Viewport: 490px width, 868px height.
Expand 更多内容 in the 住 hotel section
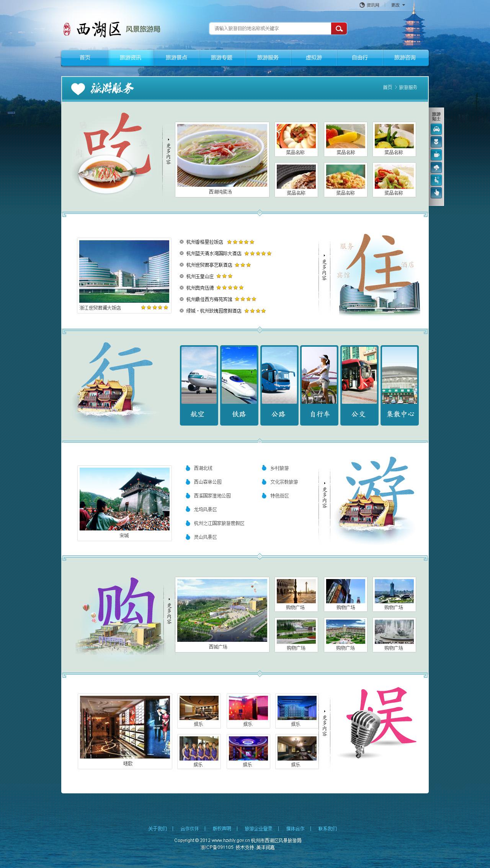click(324, 268)
